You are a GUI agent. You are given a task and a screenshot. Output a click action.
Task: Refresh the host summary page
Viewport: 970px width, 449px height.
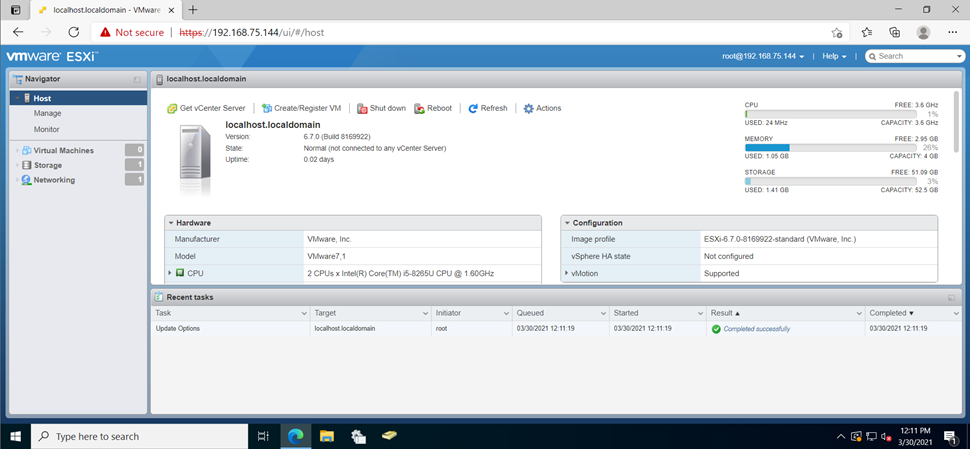click(487, 108)
